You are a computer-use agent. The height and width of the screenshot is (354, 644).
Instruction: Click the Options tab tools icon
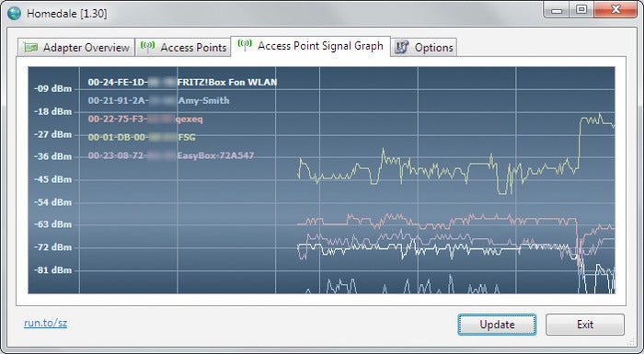401,47
